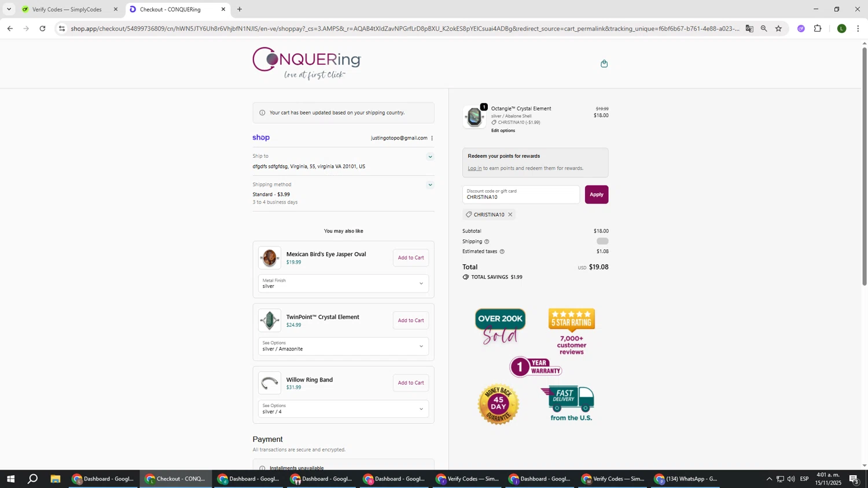Show hidden system tray icons
Image resolution: width=868 pixels, height=488 pixels.
tap(769, 479)
